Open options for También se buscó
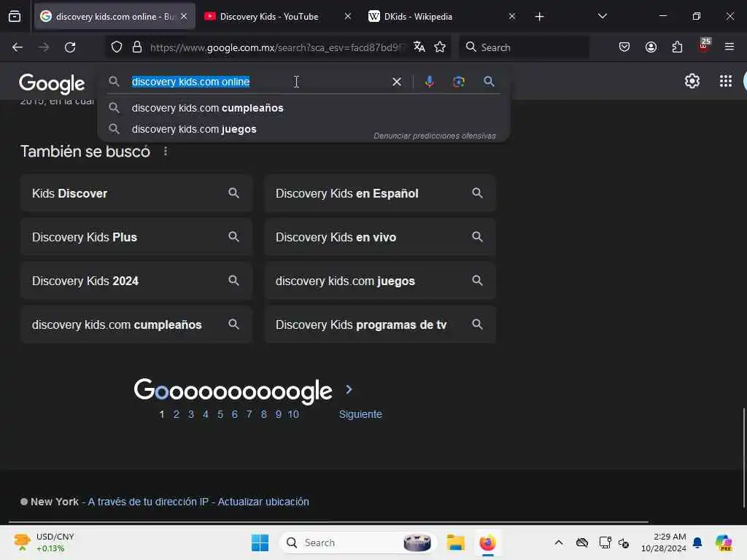The image size is (747, 560). tap(166, 152)
